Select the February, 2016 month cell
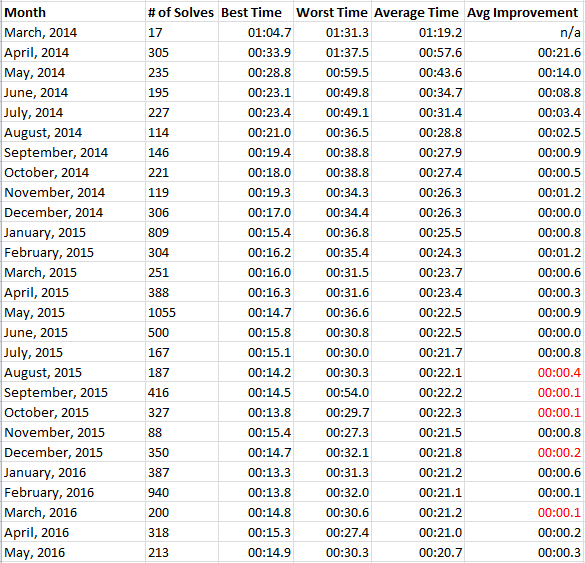Screen dimensions: 585x563 point(73,492)
